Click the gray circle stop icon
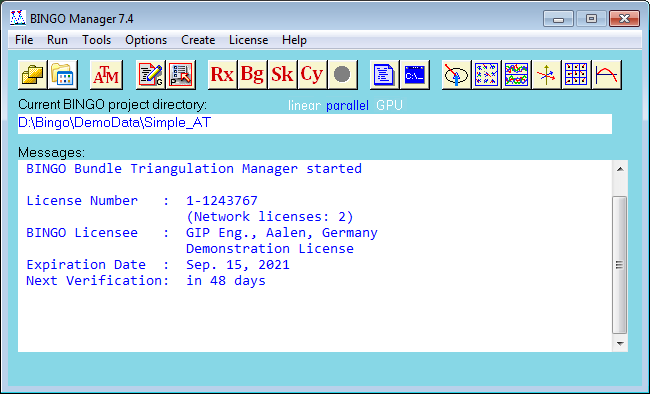This screenshot has height=394, width=650. coord(342,75)
